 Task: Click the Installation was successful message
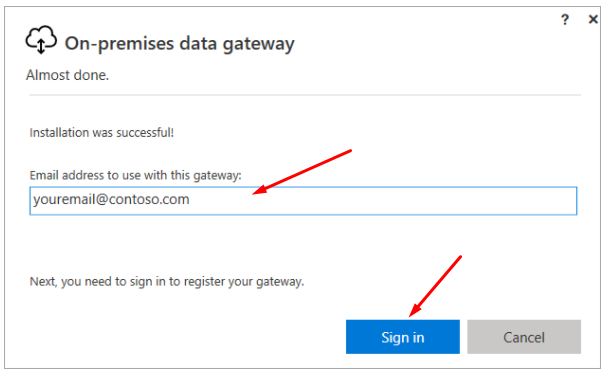pos(102,133)
